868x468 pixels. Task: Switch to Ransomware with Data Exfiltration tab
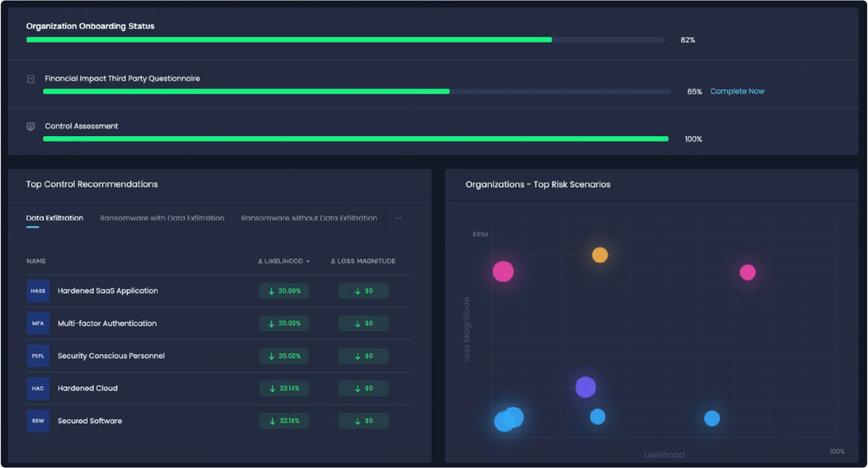pos(162,218)
